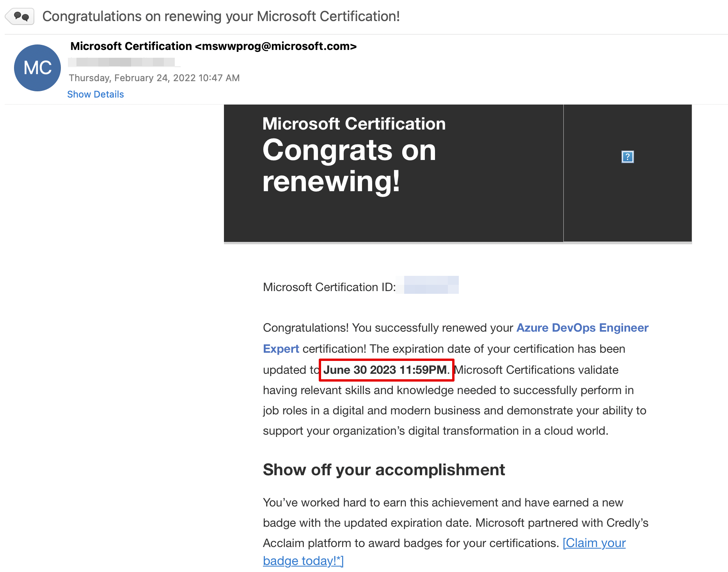This screenshot has height=572, width=728.
Task: Follow the Claim your badge today link
Action: click(444, 552)
